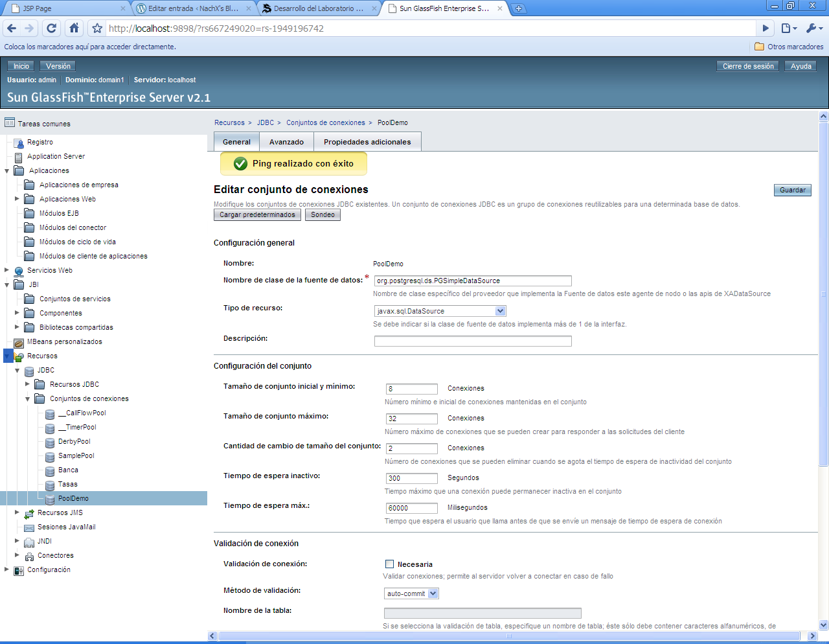Click the Inicio button
829x644 pixels.
(x=21, y=66)
